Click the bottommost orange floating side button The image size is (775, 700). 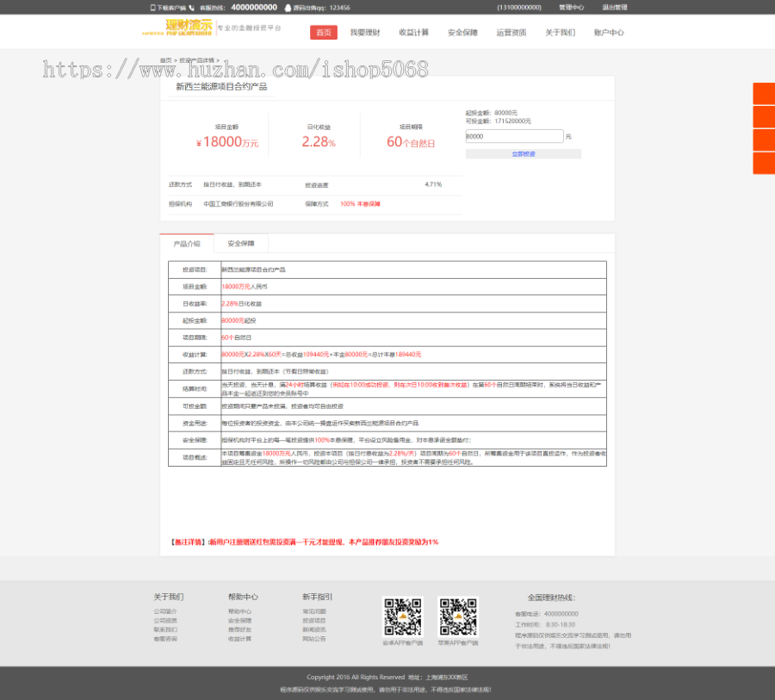click(x=764, y=163)
